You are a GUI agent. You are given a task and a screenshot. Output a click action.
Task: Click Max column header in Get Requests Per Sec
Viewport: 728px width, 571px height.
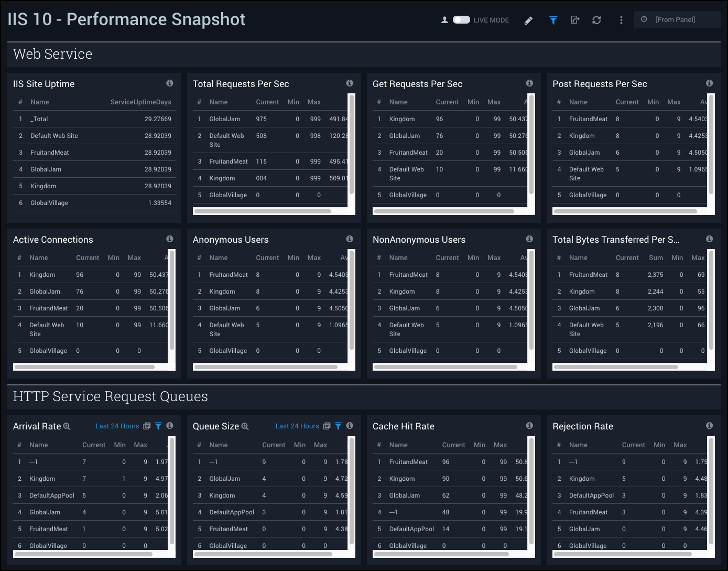[494, 102]
